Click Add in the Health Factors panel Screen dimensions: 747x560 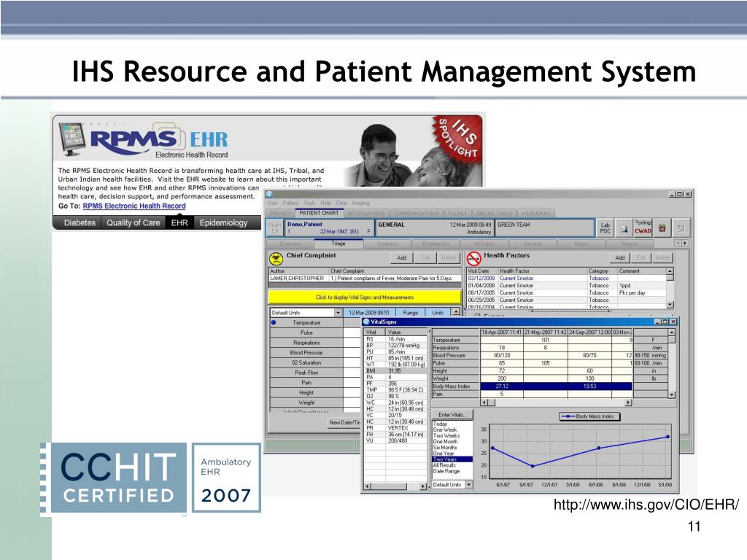620,257
